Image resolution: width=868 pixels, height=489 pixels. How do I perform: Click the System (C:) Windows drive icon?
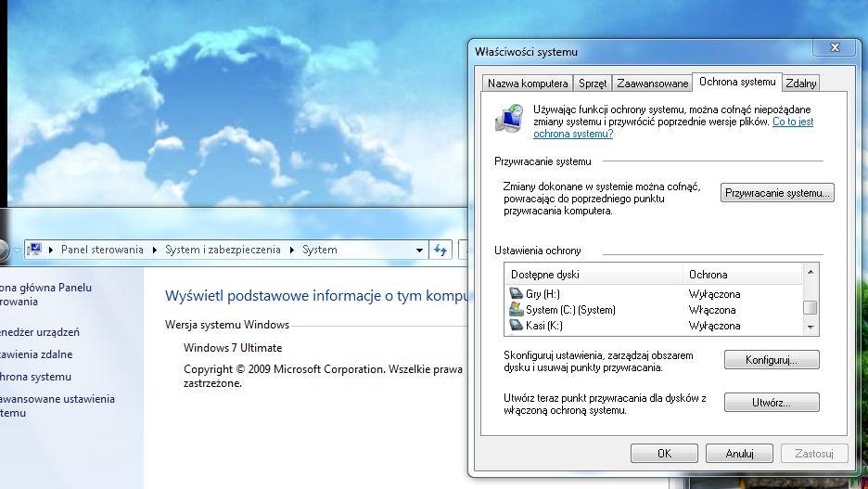(x=516, y=309)
